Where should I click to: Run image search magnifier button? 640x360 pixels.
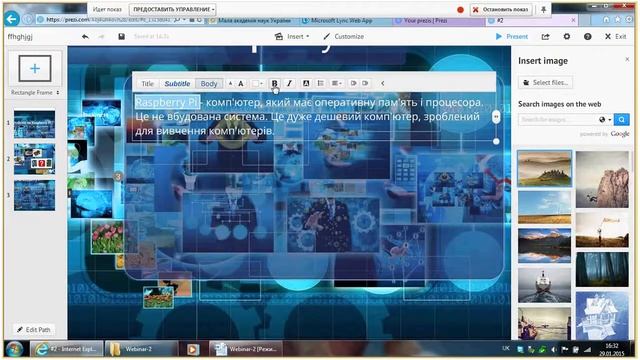621,120
